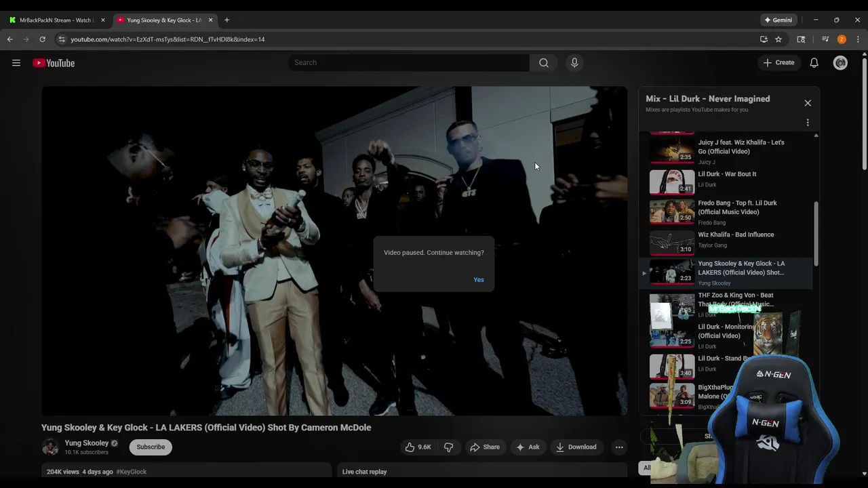Reload the current page
The height and width of the screenshot is (488, 868).
(42, 39)
